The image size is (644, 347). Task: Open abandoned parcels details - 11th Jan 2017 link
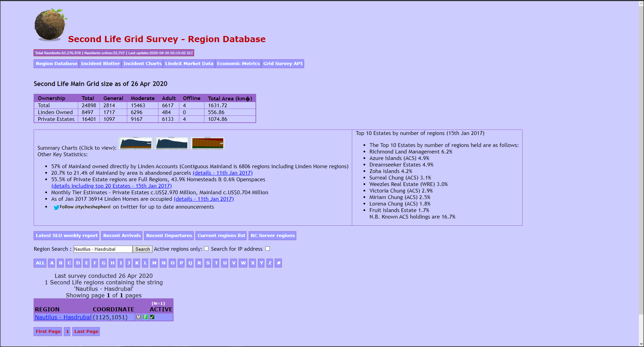pos(223,173)
